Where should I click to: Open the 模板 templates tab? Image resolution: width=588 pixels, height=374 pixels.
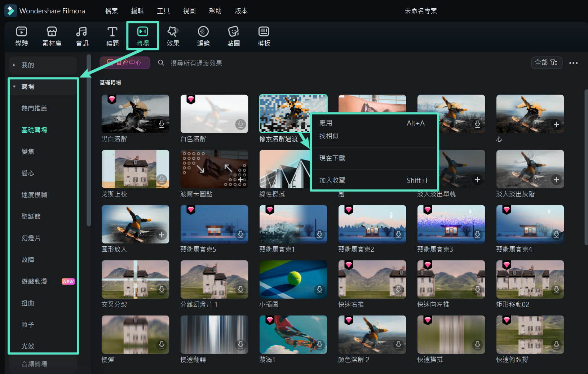[264, 36]
